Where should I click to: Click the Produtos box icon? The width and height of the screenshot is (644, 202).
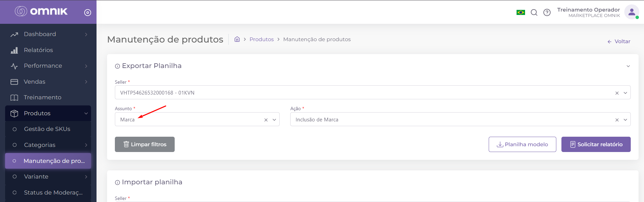coord(14,113)
